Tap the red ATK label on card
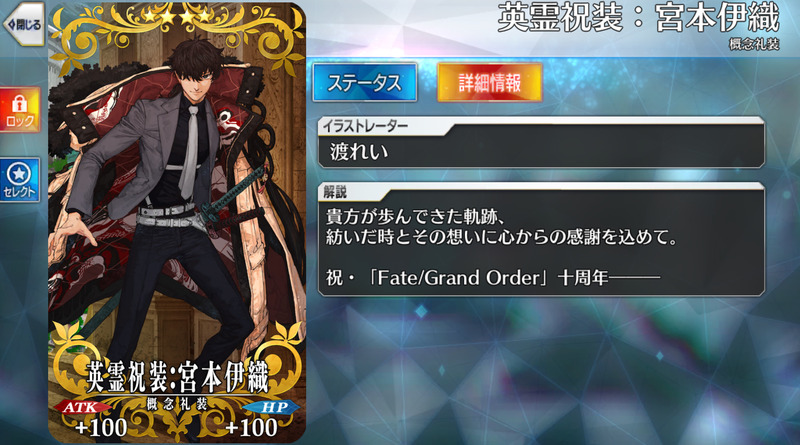The height and width of the screenshot is (445, 800). 81,407
